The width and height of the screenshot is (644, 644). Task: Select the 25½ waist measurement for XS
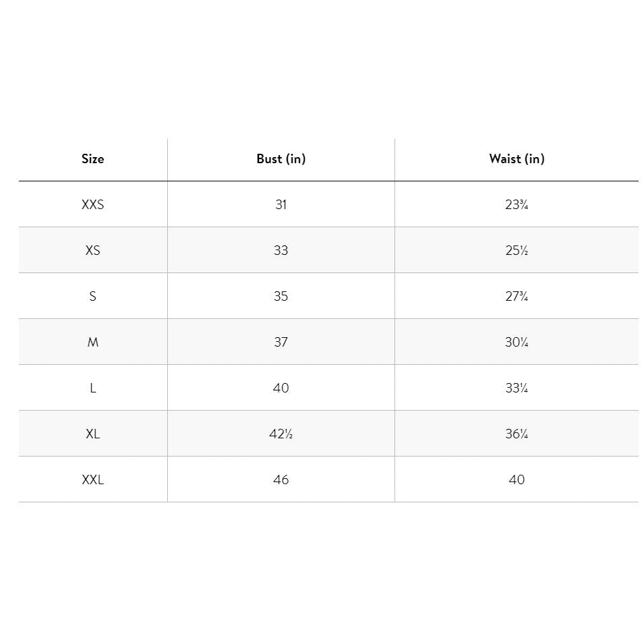click(x=517, y=250)
